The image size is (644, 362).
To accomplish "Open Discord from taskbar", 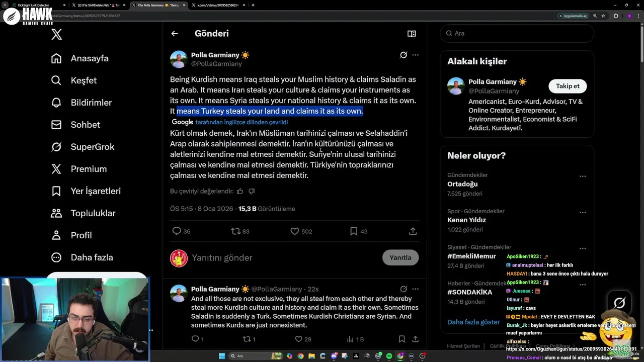I will [x=334, y=356].
